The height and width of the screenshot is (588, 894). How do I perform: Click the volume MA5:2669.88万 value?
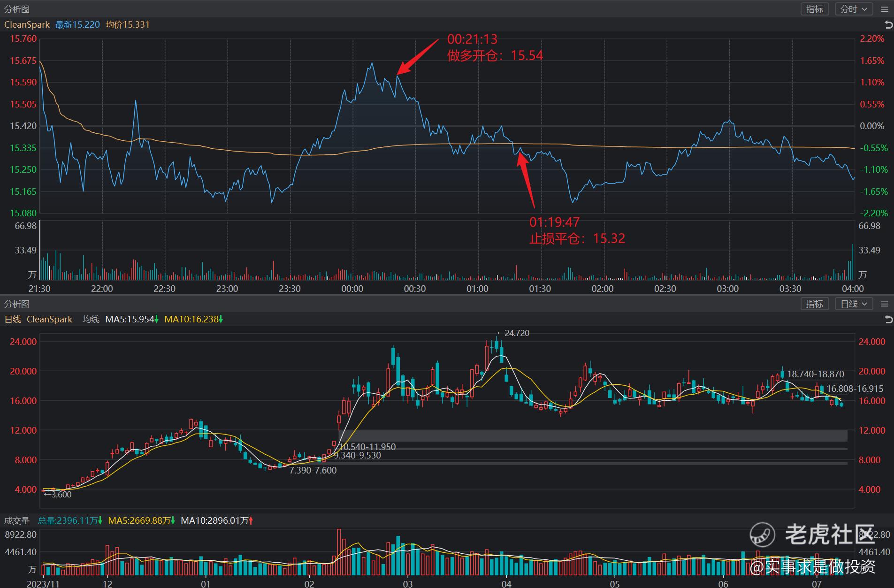click(x=142, y=520)
